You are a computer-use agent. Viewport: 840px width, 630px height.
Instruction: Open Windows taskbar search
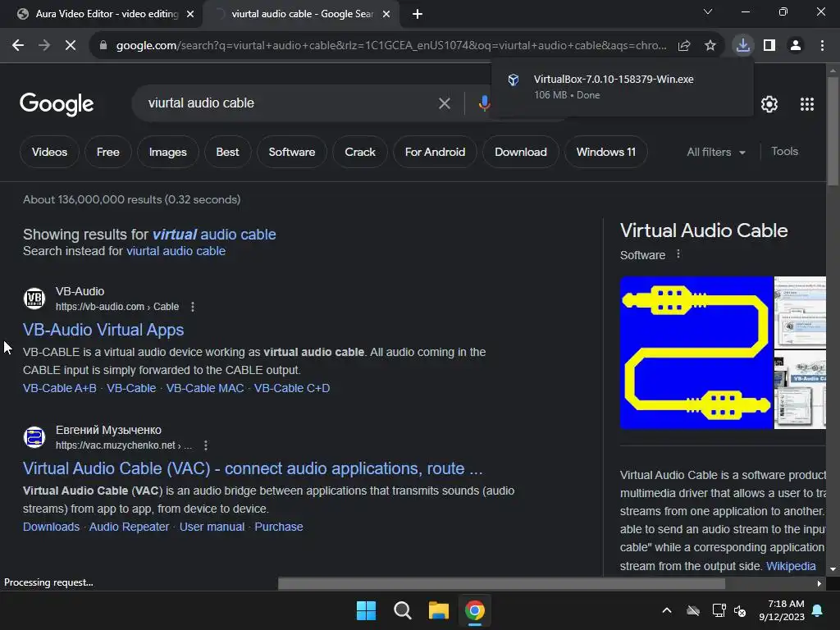[x=402, y=610]
